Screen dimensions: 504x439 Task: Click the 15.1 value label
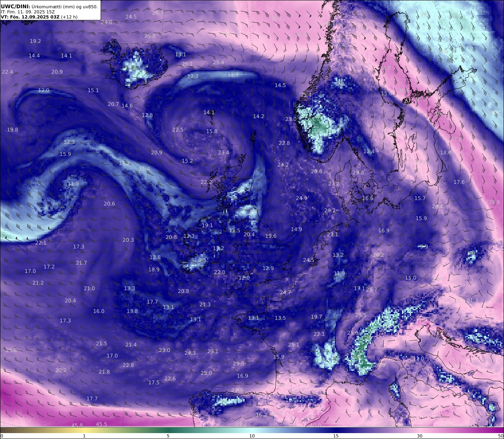coord(93,91)
